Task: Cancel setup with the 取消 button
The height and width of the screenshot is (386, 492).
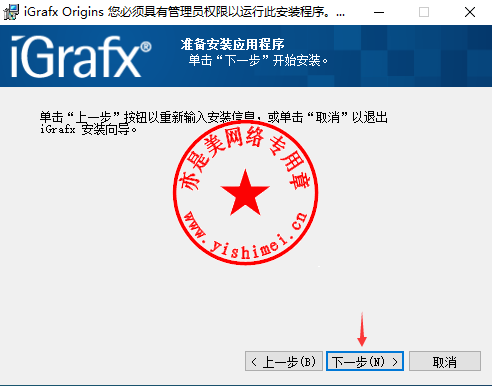Action: click(x=445, y=361)
